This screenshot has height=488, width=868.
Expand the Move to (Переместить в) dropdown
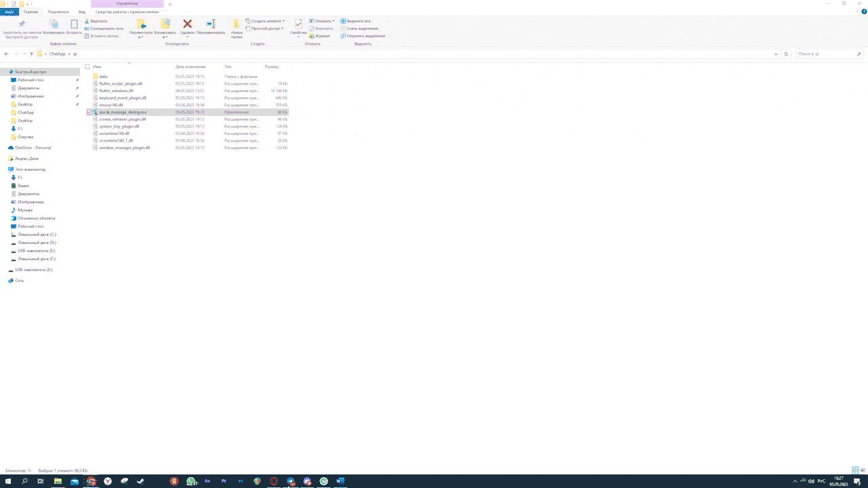[x=141, y=37]
